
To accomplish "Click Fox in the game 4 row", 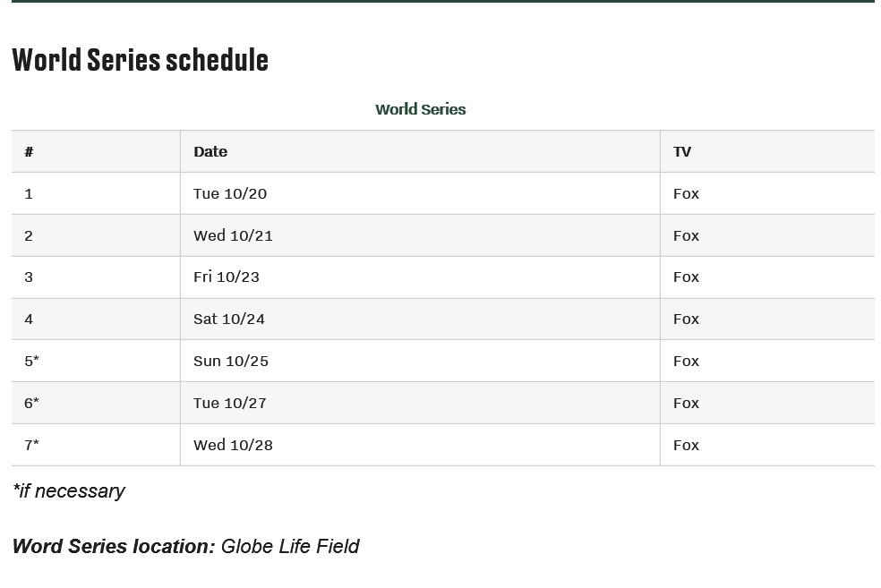I will tap(686, 319).
